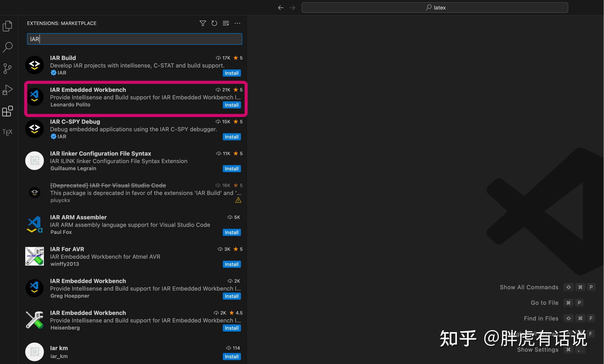
Task: Navigate back using the back arrow
Action: (281, 8)
